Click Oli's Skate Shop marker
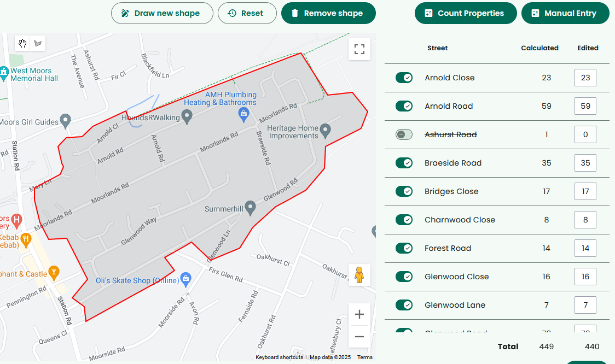 coord(186,279)
